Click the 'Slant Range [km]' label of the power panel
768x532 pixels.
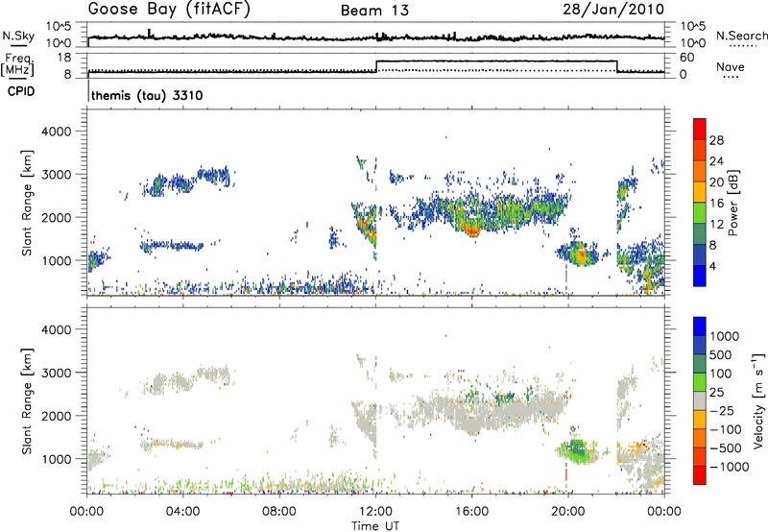click(x=27, y=203)
